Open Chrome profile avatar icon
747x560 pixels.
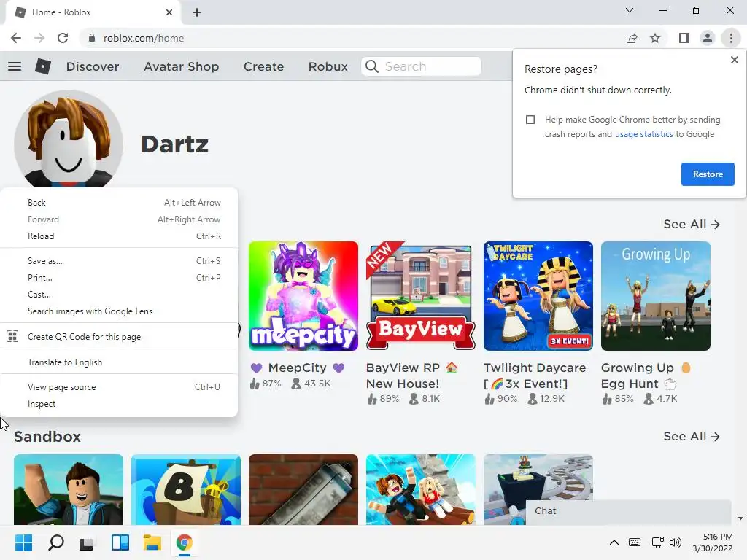[x=708, y=38]
